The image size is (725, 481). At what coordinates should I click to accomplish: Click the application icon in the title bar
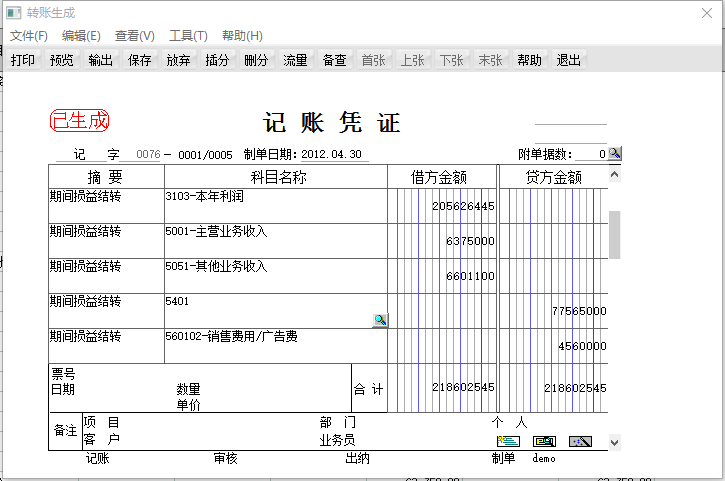click(13, 13)
